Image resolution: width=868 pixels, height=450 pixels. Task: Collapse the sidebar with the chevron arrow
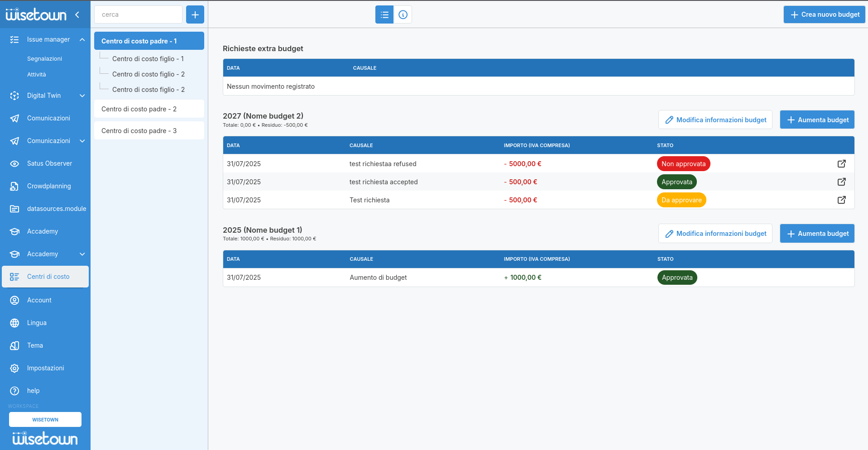click(77, 15)
